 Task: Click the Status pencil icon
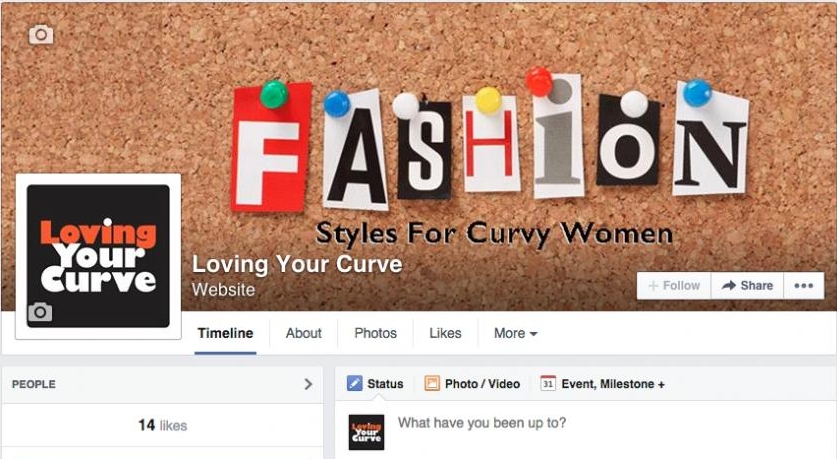coord(354,383)
